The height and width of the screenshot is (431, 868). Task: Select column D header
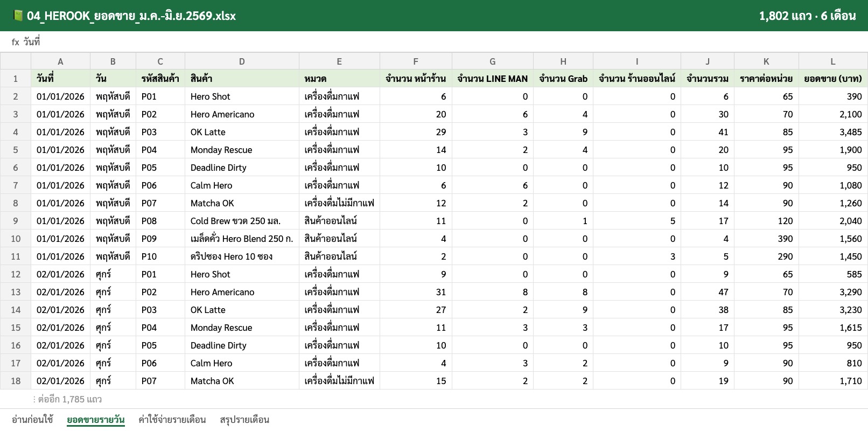click(x=242, y=61)
